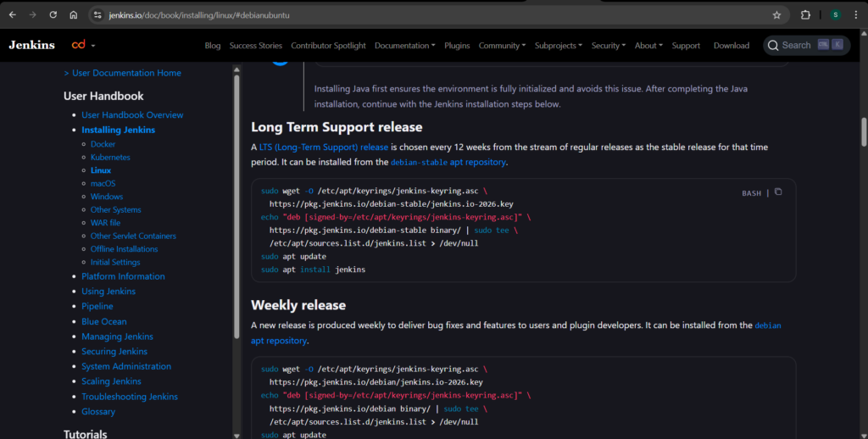The image size is (868, 439).
Task: View site information icon in address bar
Action: point(97,15)
